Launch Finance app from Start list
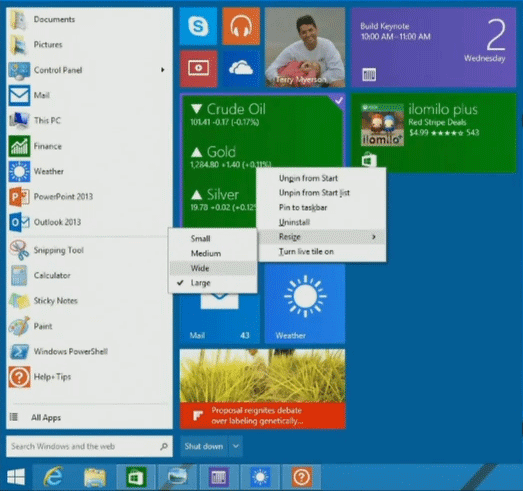This screenshot has height=491, width=523. [89, 146]
